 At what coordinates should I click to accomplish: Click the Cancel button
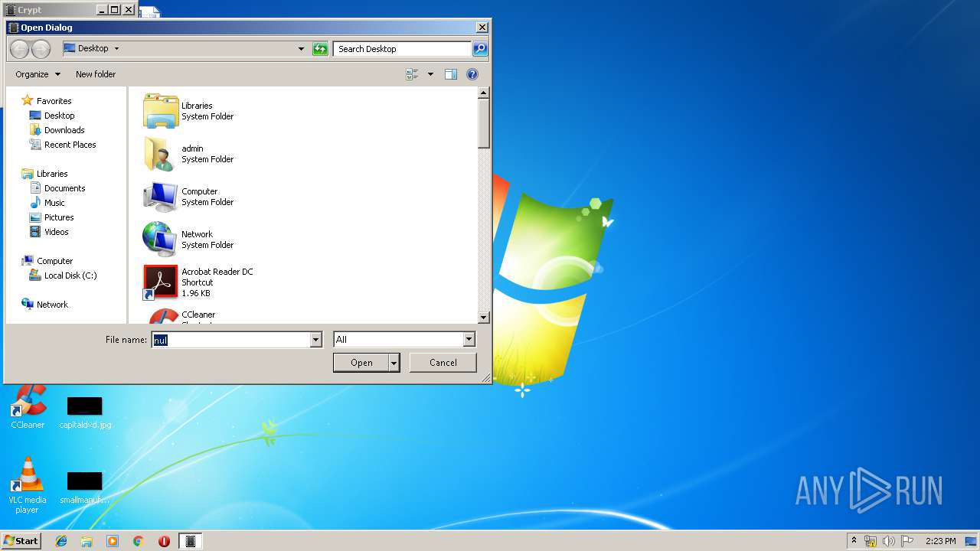coord(443,363)
